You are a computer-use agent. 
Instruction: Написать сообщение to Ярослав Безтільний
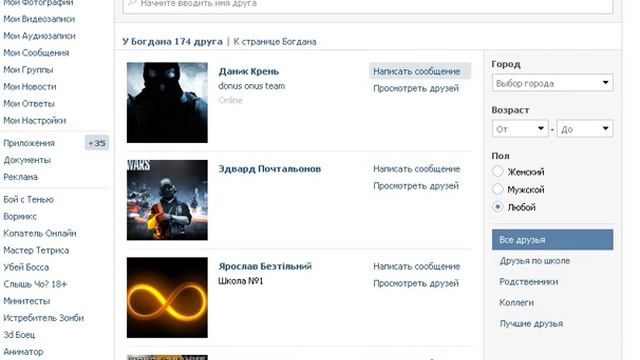[x=416, y=266]
